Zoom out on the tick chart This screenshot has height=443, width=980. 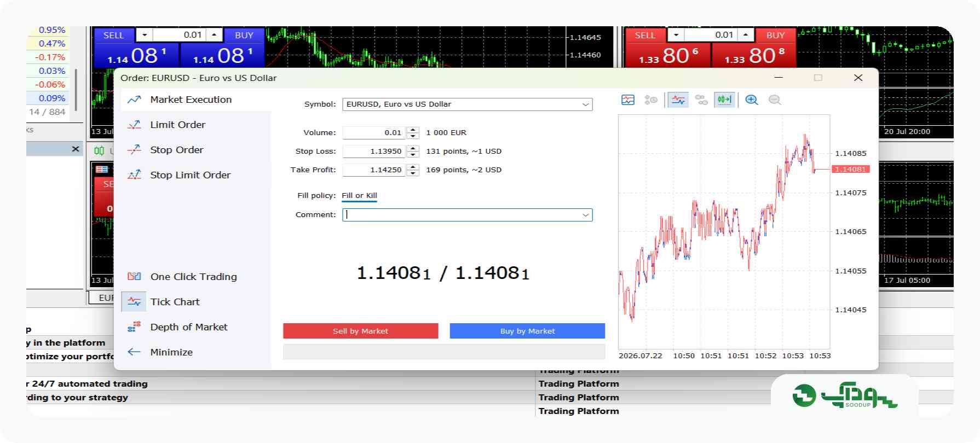(x=775, y=100)
